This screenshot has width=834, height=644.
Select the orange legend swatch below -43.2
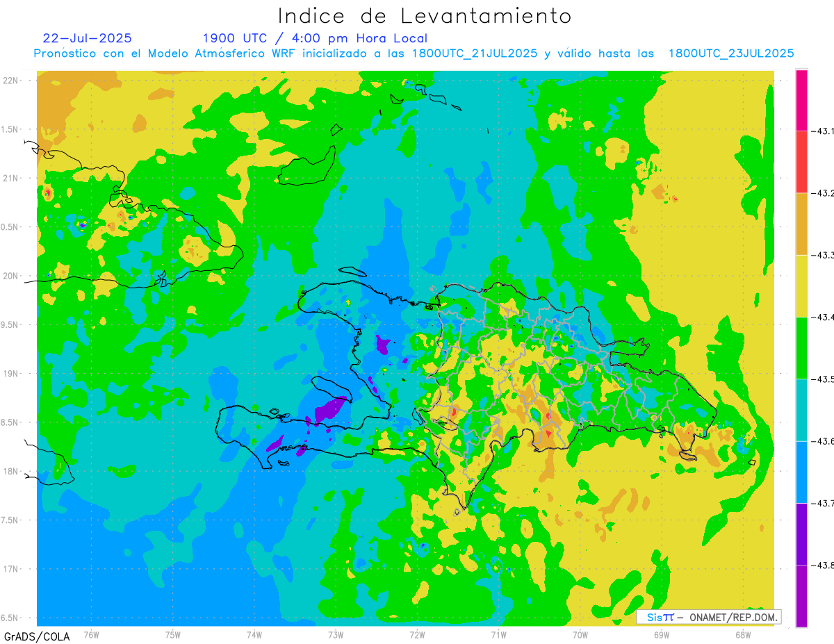click(x=801, y=224)
